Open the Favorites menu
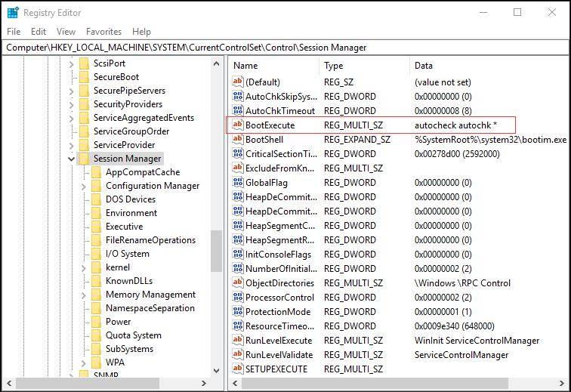The image size is (571, 392). 103,32
